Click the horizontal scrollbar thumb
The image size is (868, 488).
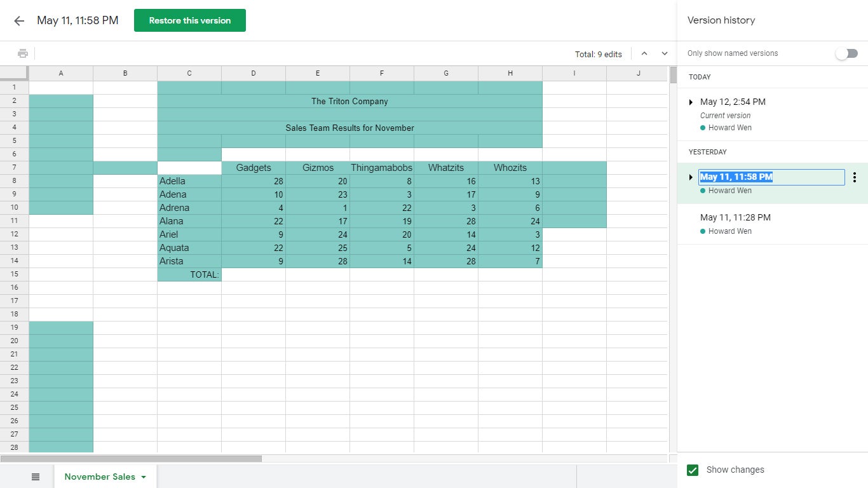tap(131, 458)
